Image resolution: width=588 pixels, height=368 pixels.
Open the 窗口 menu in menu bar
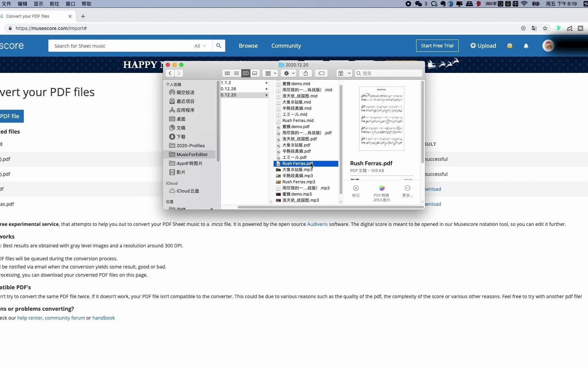click(70, 4)
